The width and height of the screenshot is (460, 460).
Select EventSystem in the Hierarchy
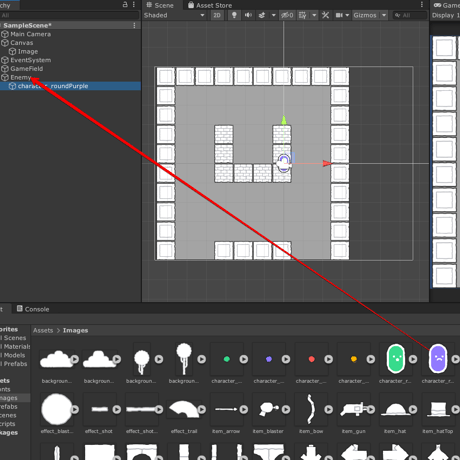30,60
